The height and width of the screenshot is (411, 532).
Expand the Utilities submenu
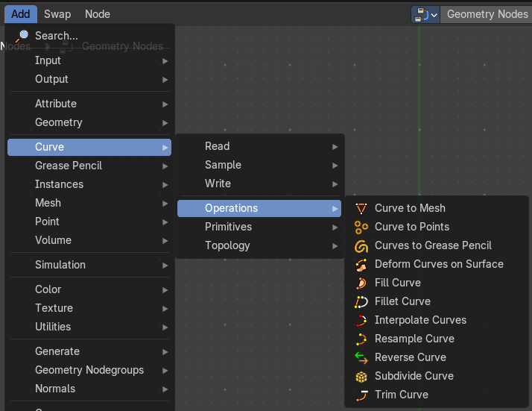click(x=89, y=327)
